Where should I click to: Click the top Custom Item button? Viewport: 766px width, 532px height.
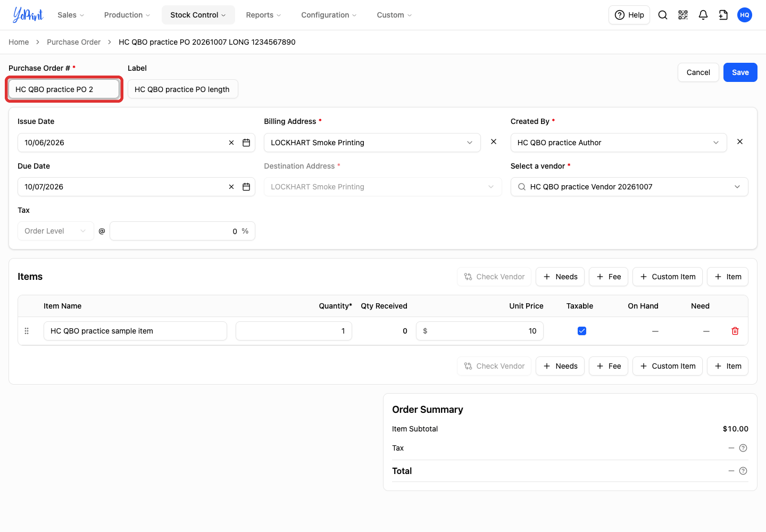tap(668, 277)
